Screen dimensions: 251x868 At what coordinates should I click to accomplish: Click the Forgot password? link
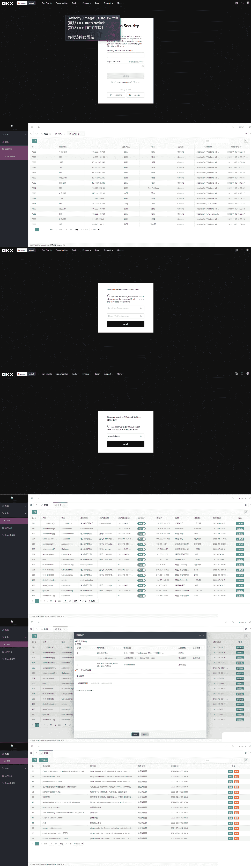(x=135, y=62)
